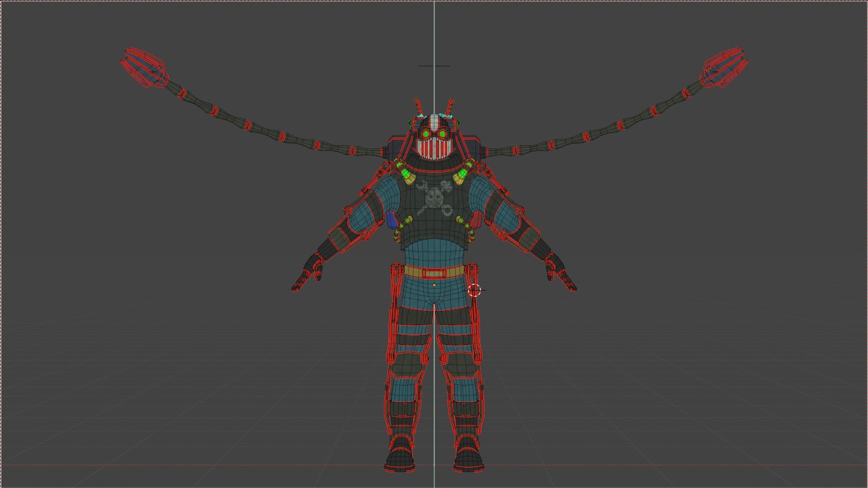Screen dimensions: 868x488
Task: Select the mechanical claw on the right tentacle
Action: point(724,67)
